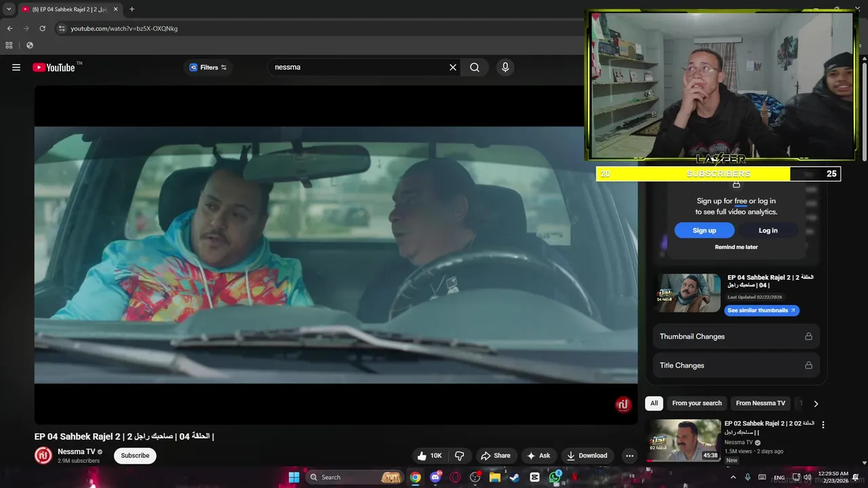Viewport: 868px width, 488px height.
Task: Open See similar thumbnails link
Action: (x=762, y=310)
